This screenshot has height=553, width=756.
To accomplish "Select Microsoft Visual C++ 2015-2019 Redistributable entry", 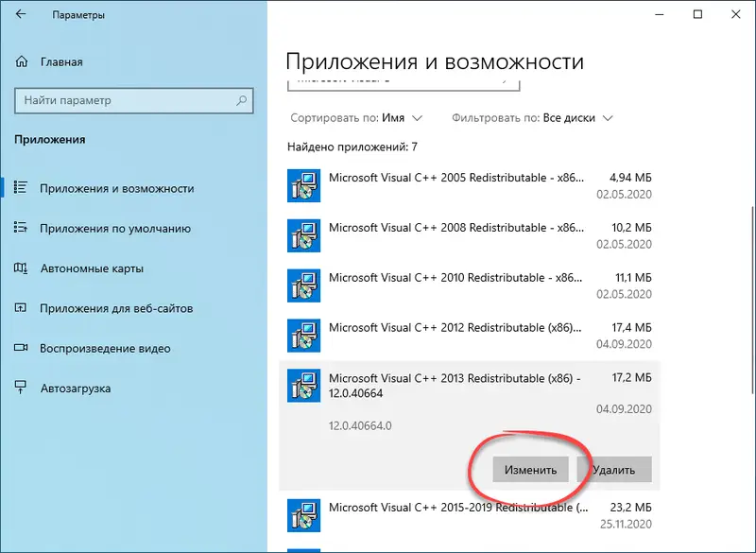I will tap(469, 515).
